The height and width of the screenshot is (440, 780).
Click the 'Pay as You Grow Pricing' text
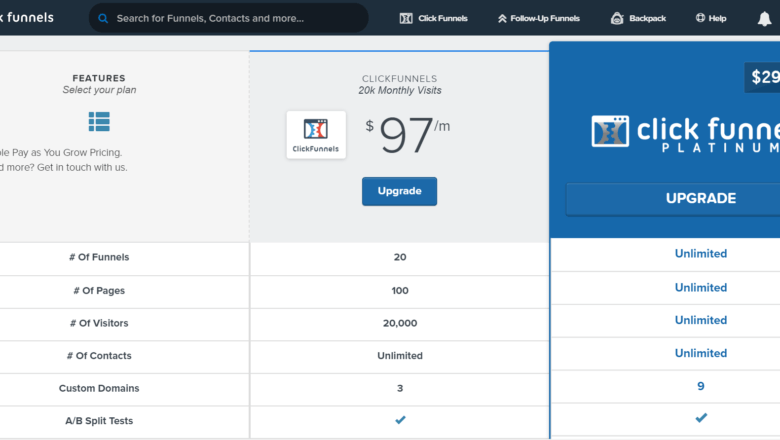click(67, 153)
